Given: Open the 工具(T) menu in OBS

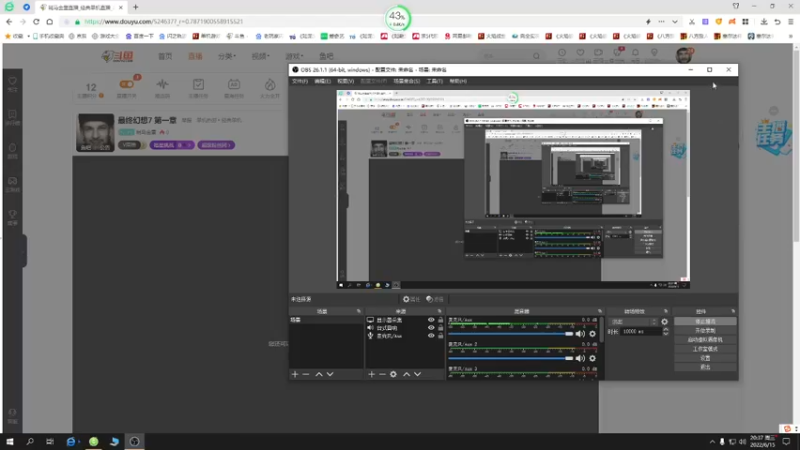Looking at the screenshot, I should click(435, 81).
